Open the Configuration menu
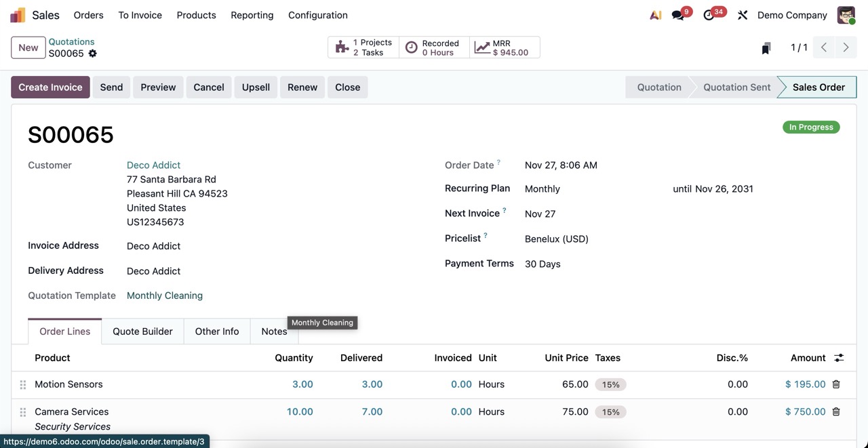The width and height of the screenshot is (868, 448). pos(317,15)
